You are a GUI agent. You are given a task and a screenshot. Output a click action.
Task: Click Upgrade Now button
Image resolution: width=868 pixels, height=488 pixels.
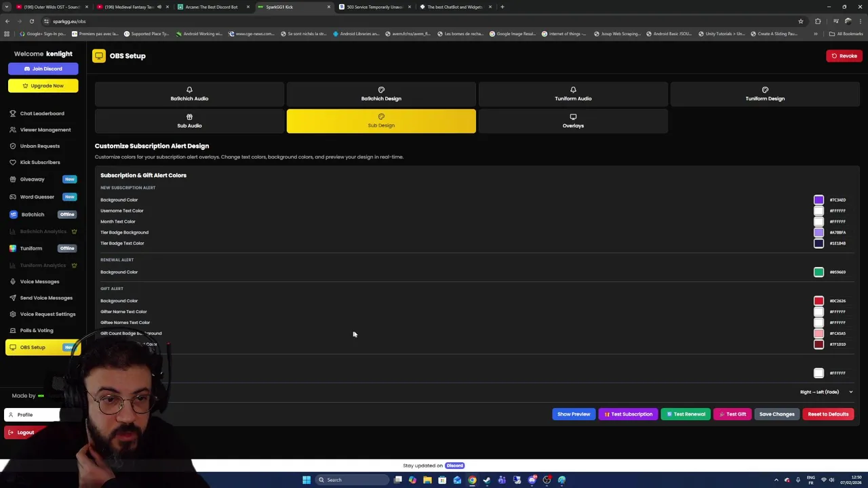[43, 85]
